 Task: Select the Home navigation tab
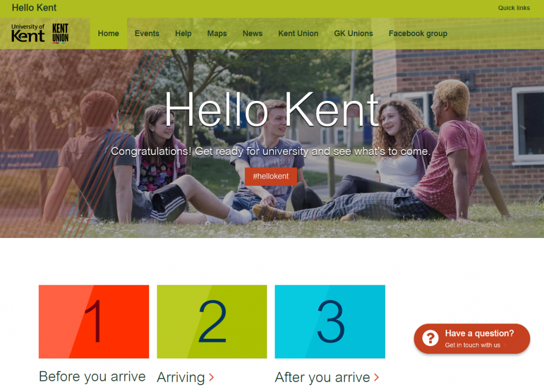pyautogui.click(x=108, y=33)
